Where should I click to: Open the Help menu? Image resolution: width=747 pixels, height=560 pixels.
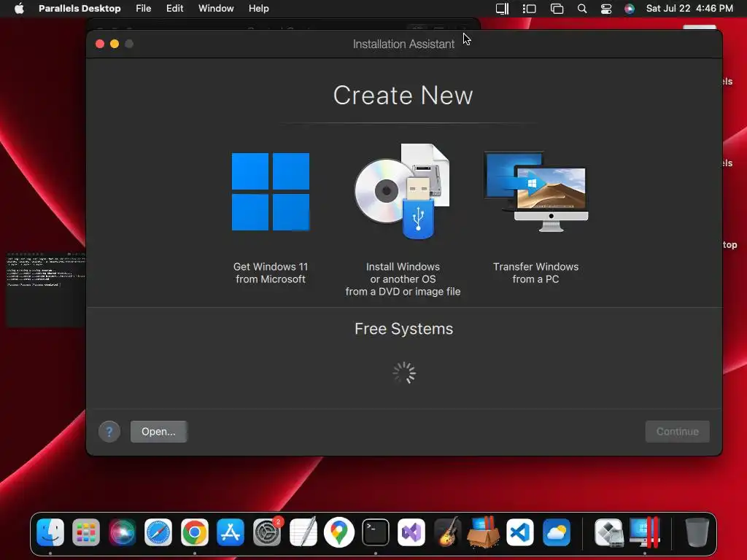(259, 9)
